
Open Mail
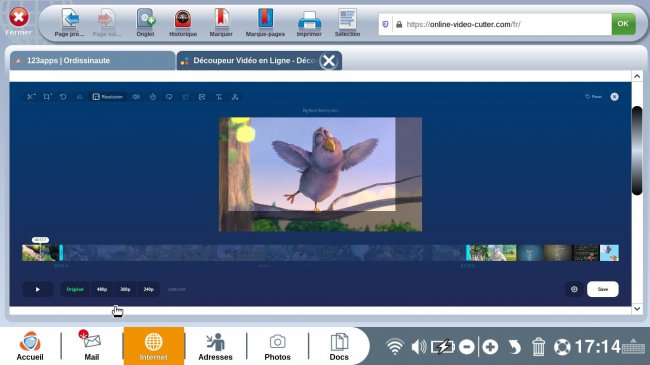[92, 346]
